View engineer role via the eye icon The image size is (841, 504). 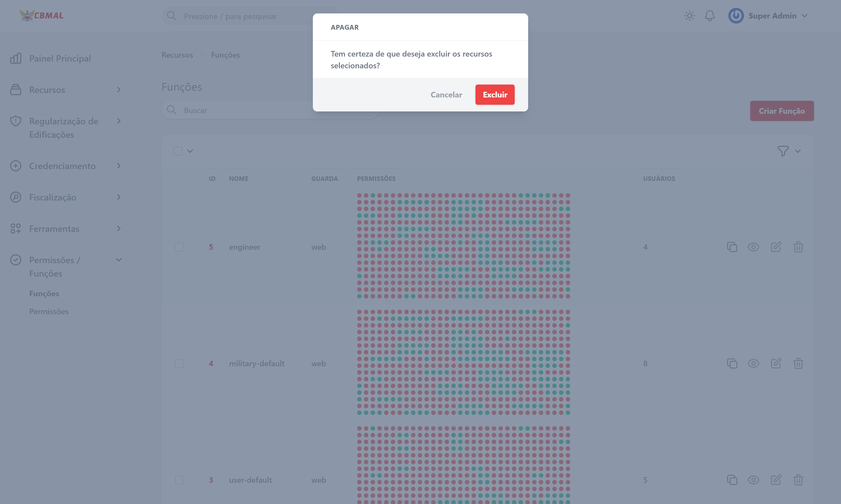click(x=753, y=247)
